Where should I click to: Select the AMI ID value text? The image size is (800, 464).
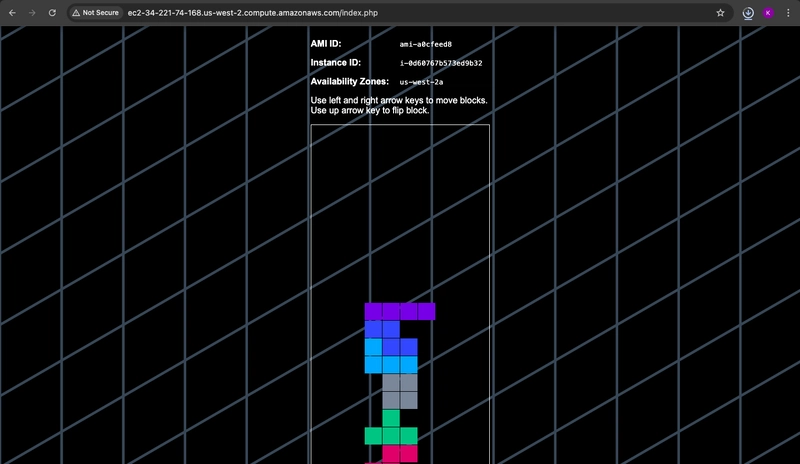point(426,44)
